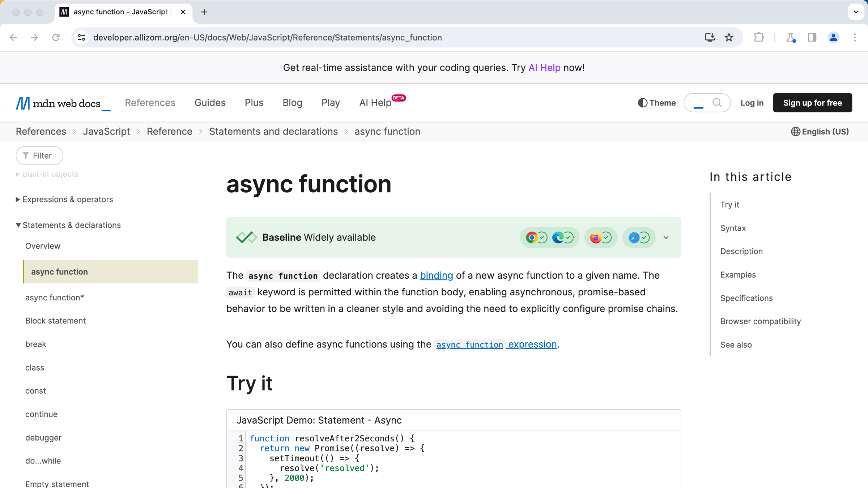Image resolution: width=868 pixels, height=488 pixels.
Task: Switch to the Guides navigation item
Action: point(210,103)
